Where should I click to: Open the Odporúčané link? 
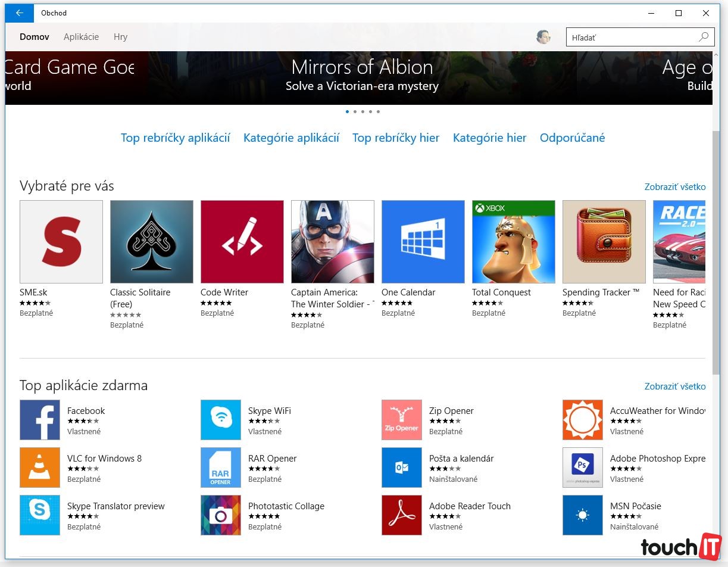tap(573, 138)
